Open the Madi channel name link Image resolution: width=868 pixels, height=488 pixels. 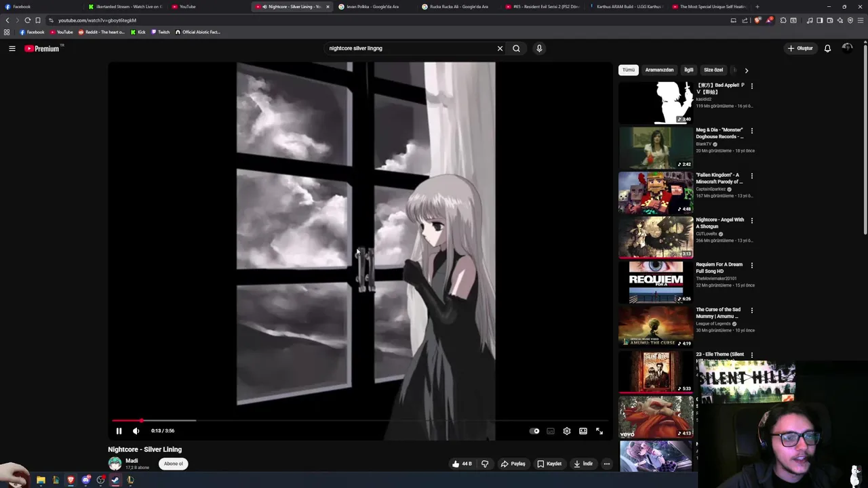tap(132, 461)
